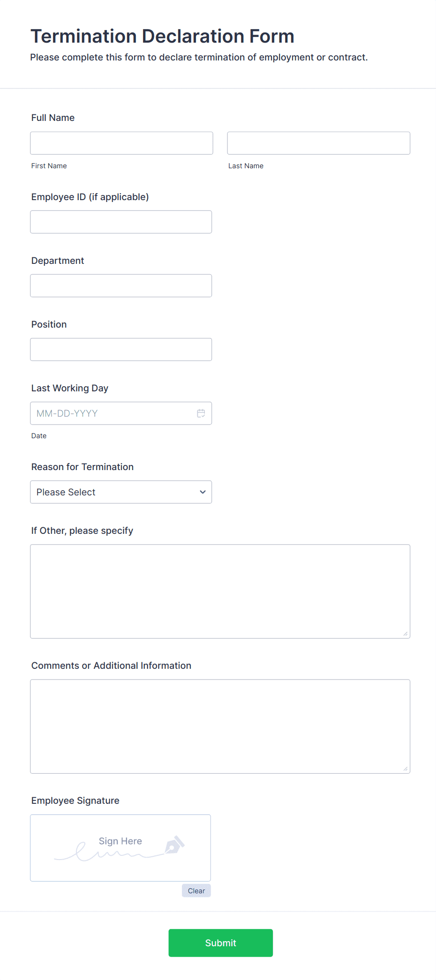
Task: Click the pen icon in the signature area
Action: [x=174, y=846]
